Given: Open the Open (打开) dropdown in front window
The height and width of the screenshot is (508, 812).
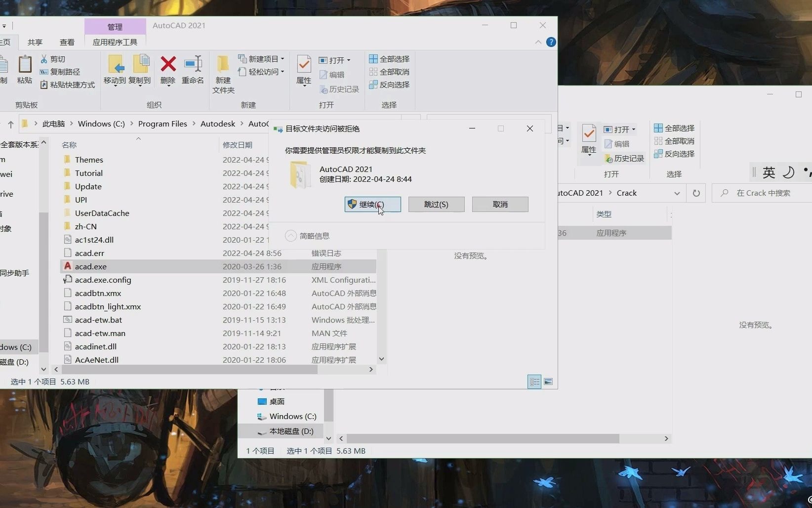Looking at the screenshot, I should pyautogui.click(x=335, y=60).
